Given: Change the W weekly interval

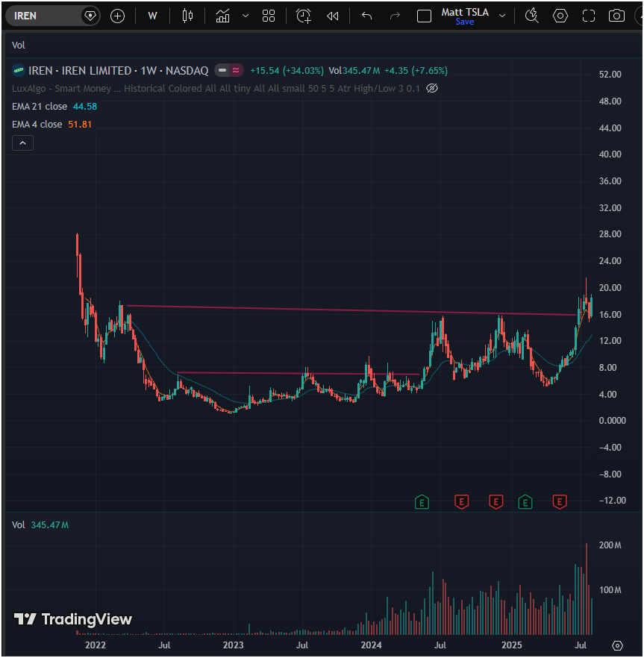Looking at the screenshot, I should (153, 16).
